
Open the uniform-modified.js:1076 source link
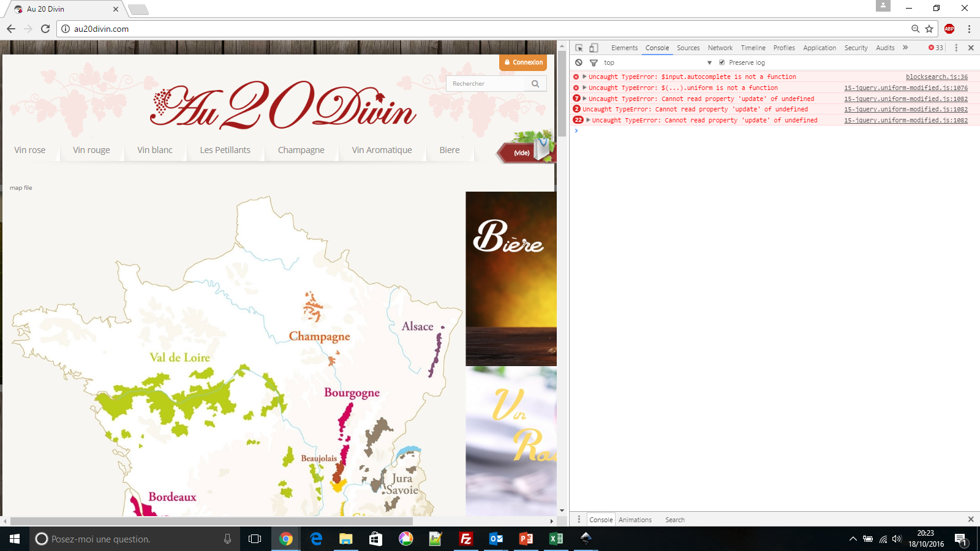coord(906,88)
